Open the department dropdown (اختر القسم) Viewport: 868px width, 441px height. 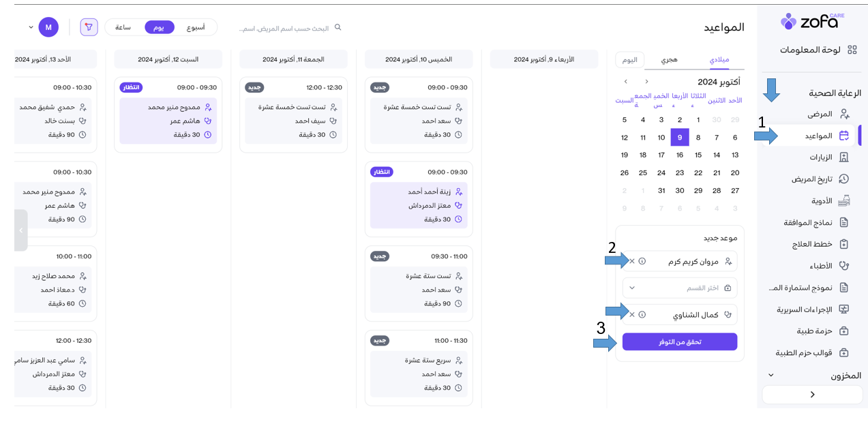[679, 288]
